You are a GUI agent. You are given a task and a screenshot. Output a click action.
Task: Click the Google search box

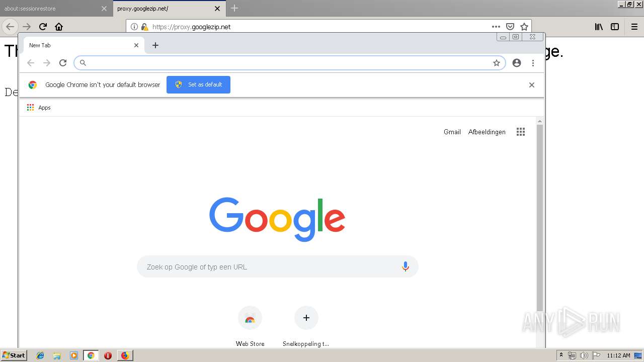coord(278,267)
